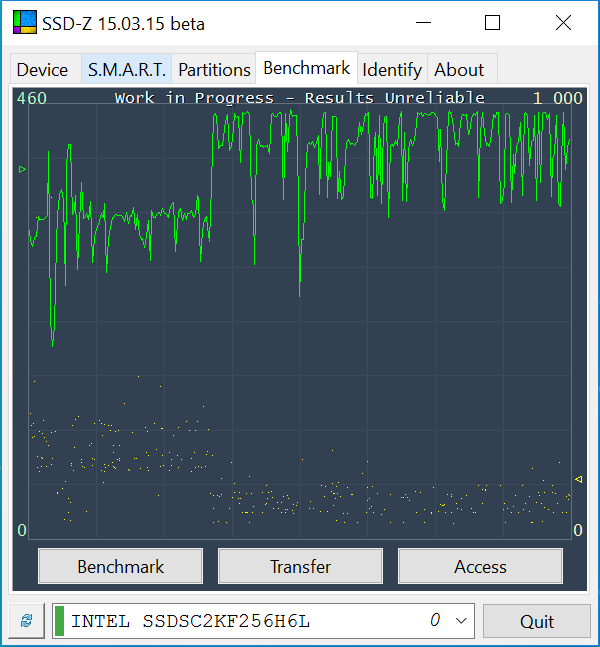600x647 pixels.
Task: Click the SSD-Z app icon in title bar
Action: click(24, 23)
